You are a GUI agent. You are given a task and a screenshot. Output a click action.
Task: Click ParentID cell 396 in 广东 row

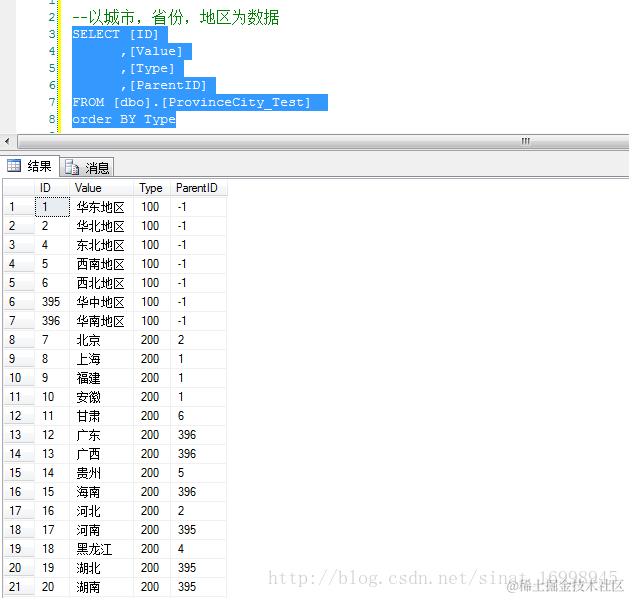(x=199, y=435)
